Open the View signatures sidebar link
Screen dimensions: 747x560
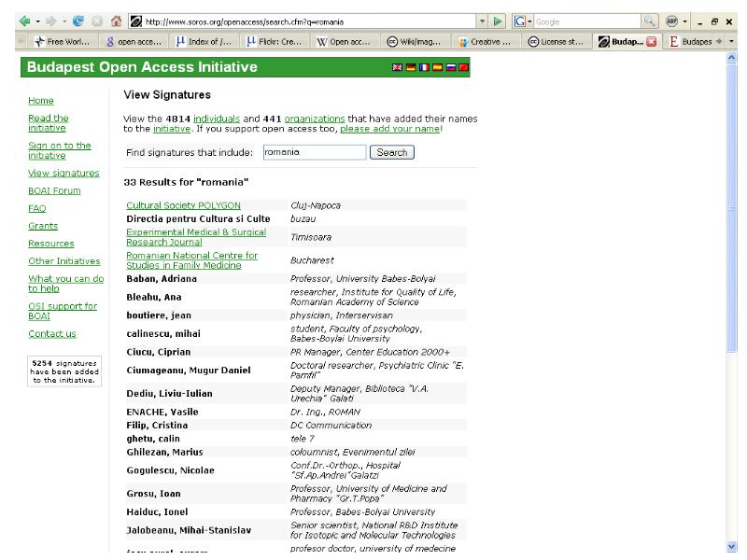[63, 173]
